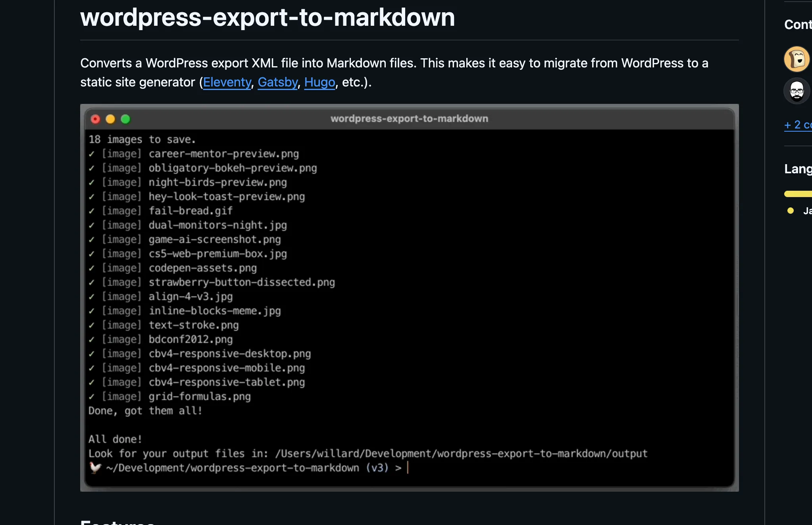The height and width of the screenshot is (525, 812).
Task: Click the terminal screenshot image
Action: (x=410, y=298)
